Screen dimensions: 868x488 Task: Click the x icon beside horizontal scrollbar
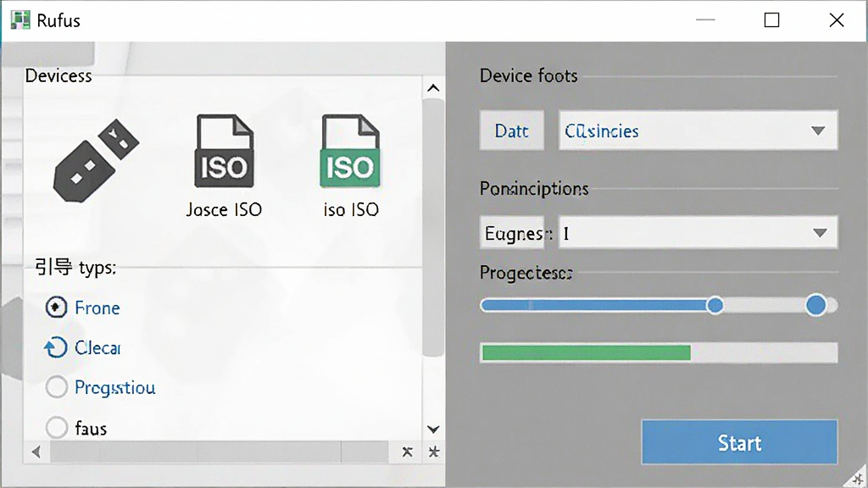pyautogui.click(x=408, y=452)
